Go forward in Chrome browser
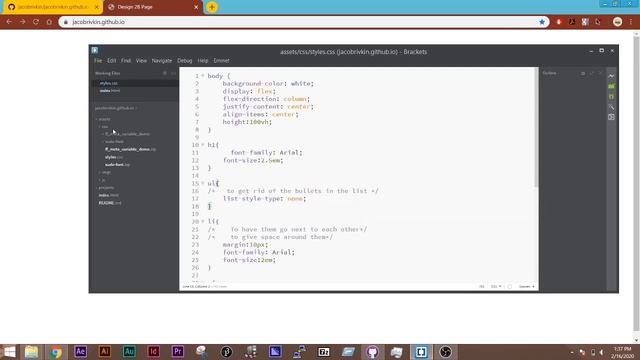Viewport: 640px width, 360px height. coord(22,22)
